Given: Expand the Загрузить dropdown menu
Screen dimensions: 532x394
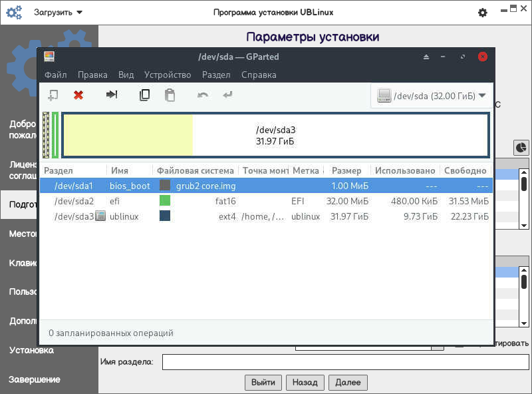Looking at the screenshot, I should tap(58, 13).
